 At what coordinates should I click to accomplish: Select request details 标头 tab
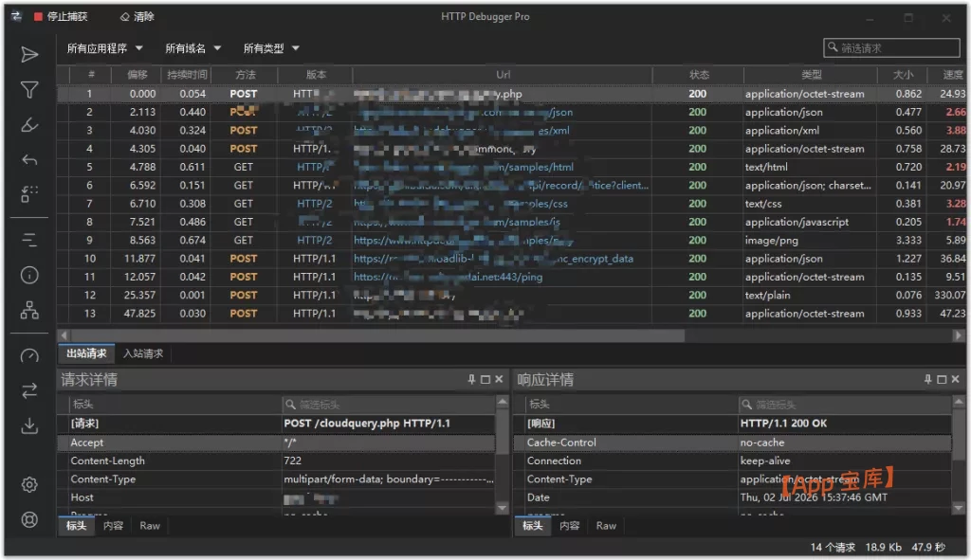click(77, 525)
